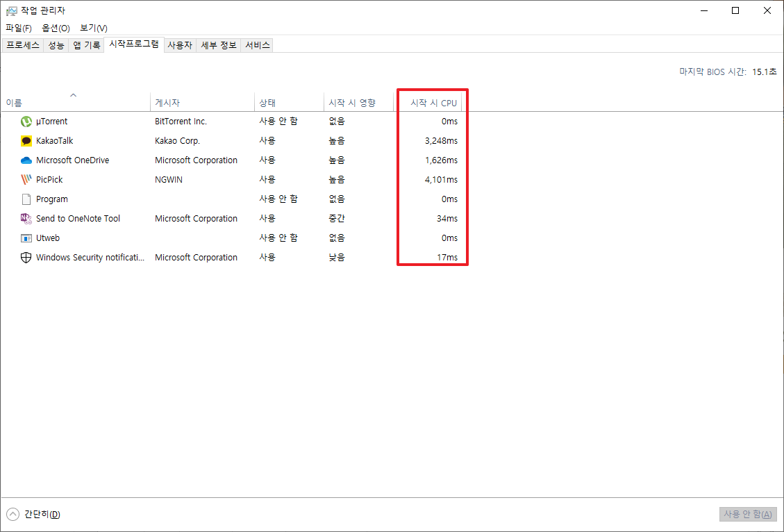Click the Microsoft OneDrive cloud icon
The height and width of the screenshot is (532, 784).
click(26, 160)
